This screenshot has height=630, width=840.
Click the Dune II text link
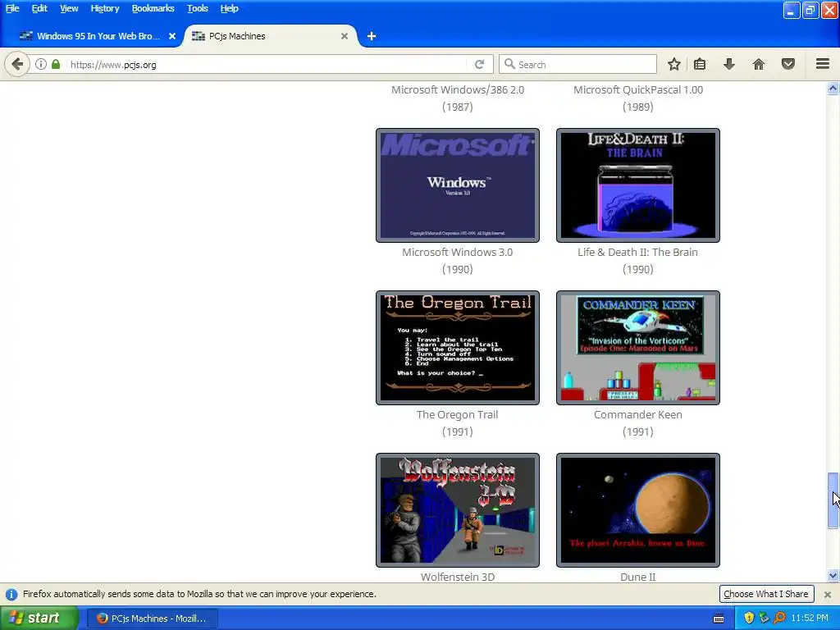pos(637,577)
